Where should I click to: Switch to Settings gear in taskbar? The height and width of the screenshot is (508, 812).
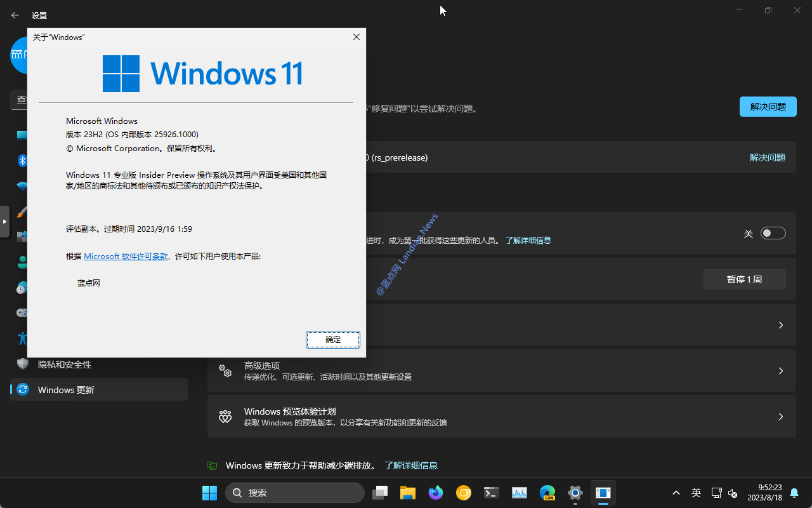click(x=575, y=493)
